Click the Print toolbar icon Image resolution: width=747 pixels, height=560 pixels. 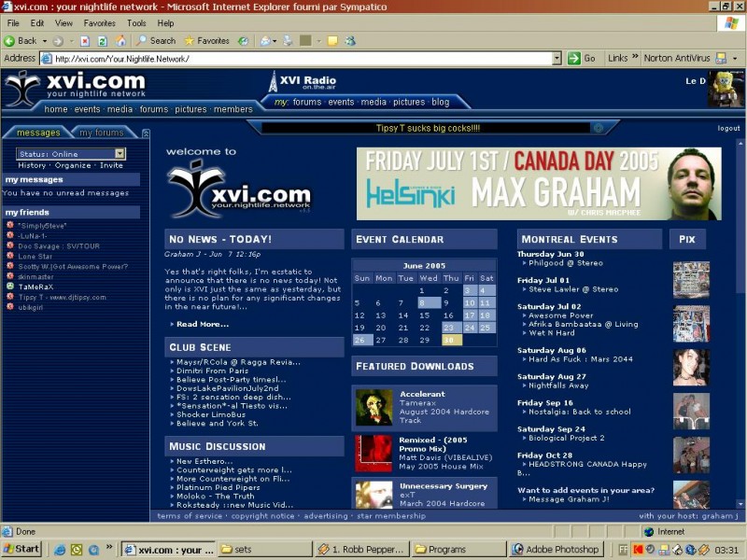click(x=289, y=41)
